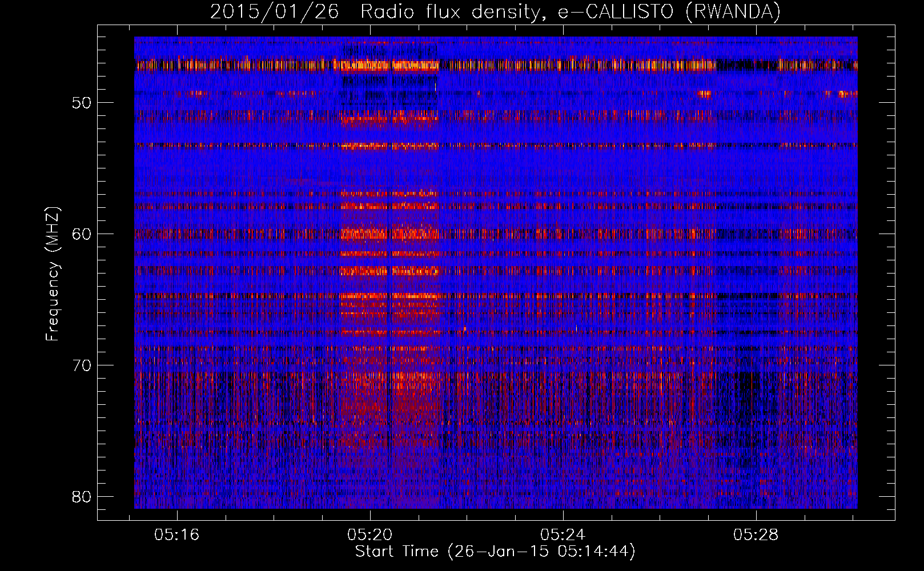Select the 70 MHz tick label
Image resolution: width=924 pixels, height=571 pixels.
coord(82,365)
